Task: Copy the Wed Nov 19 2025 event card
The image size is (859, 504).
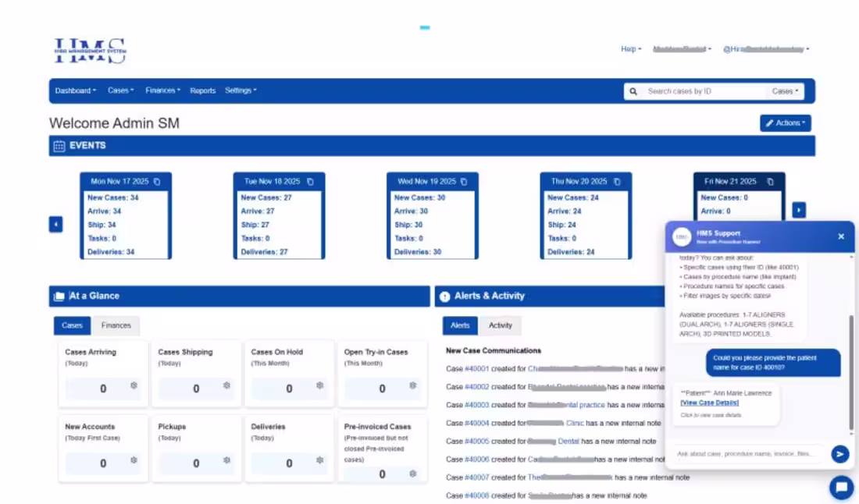Action: point(464,182)
